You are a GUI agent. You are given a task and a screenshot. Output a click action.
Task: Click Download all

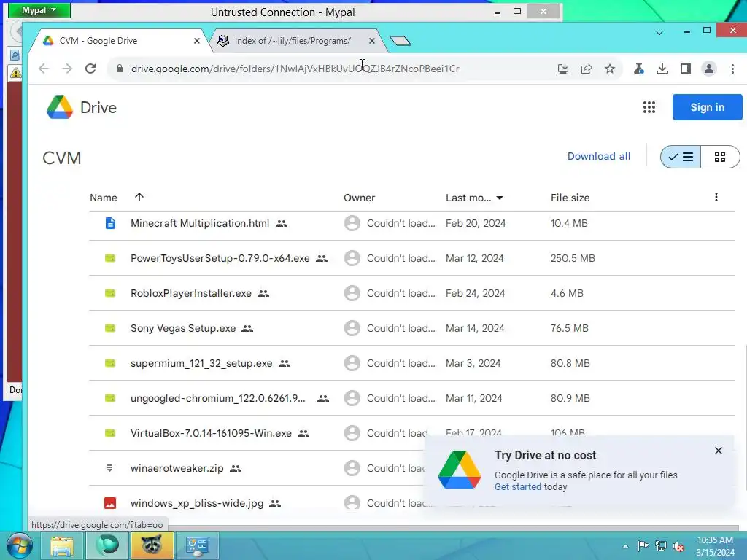[x=599, y=156]
